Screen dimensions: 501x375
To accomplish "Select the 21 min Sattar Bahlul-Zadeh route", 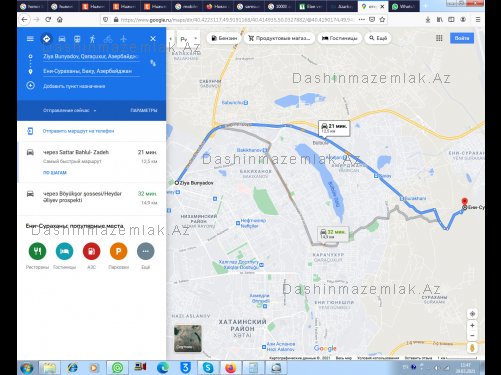I will pyautogui.click(x=92, y=162).
